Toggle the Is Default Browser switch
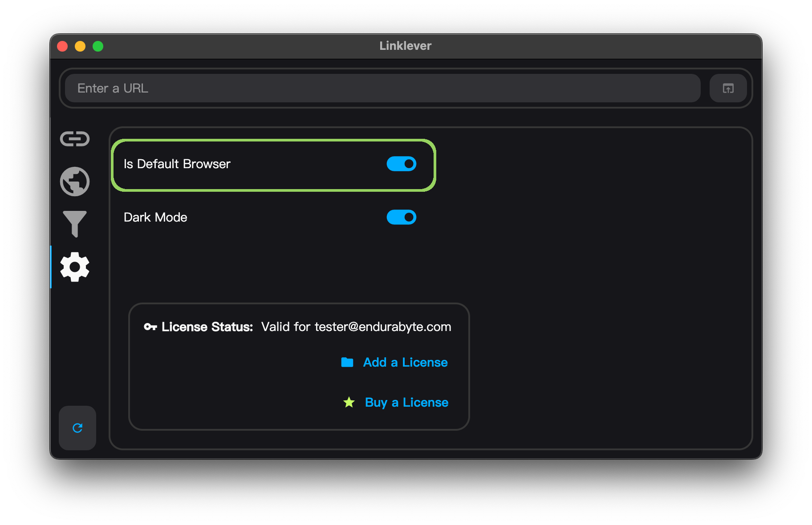Viewport: 812px width, 525px height. pos(402,164)
